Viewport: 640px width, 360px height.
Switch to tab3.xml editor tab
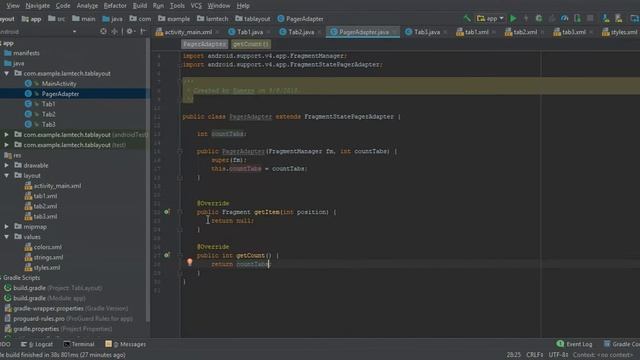click(x=572, y=32)
